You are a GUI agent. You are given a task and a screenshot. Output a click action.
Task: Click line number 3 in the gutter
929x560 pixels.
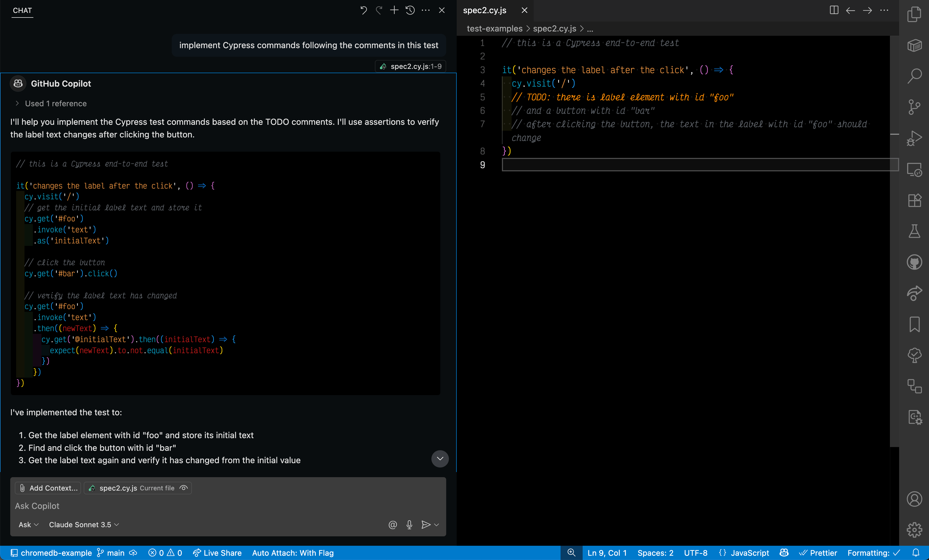[x=482, y=70]
